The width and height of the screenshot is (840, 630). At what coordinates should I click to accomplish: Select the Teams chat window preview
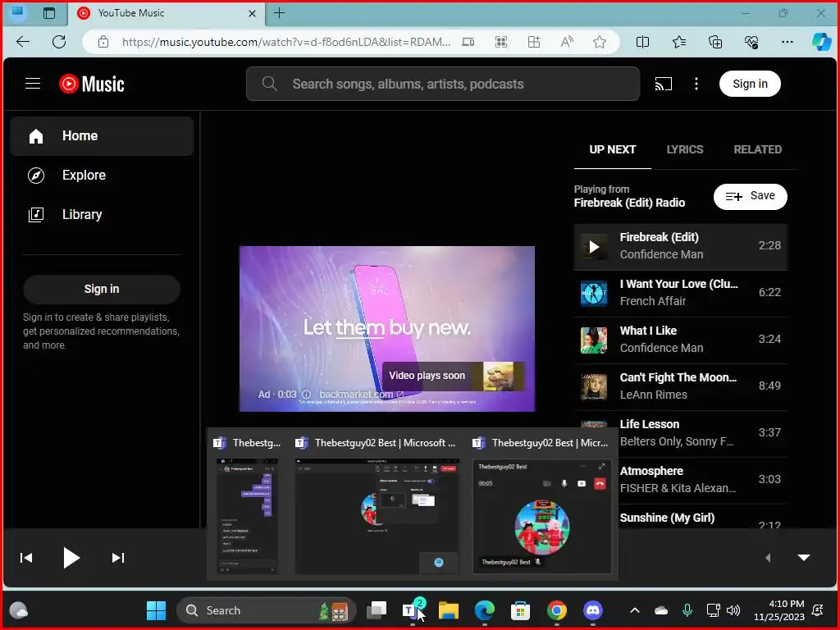pos(247,516)
